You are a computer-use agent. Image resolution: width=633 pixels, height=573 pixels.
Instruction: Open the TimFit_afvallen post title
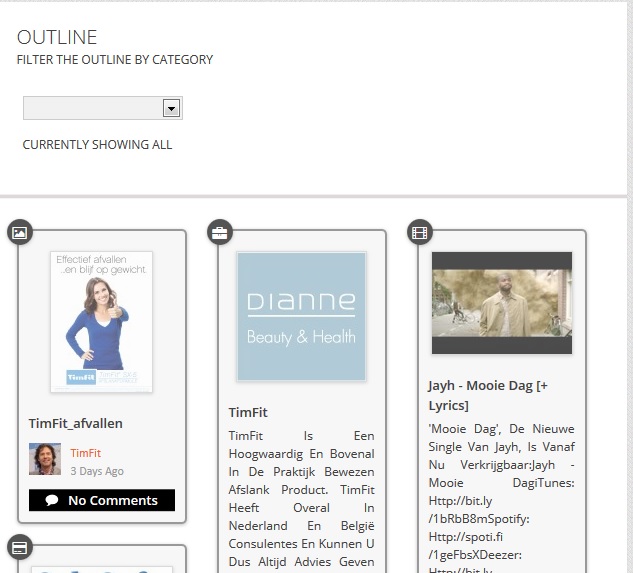(x=75, y=423)
